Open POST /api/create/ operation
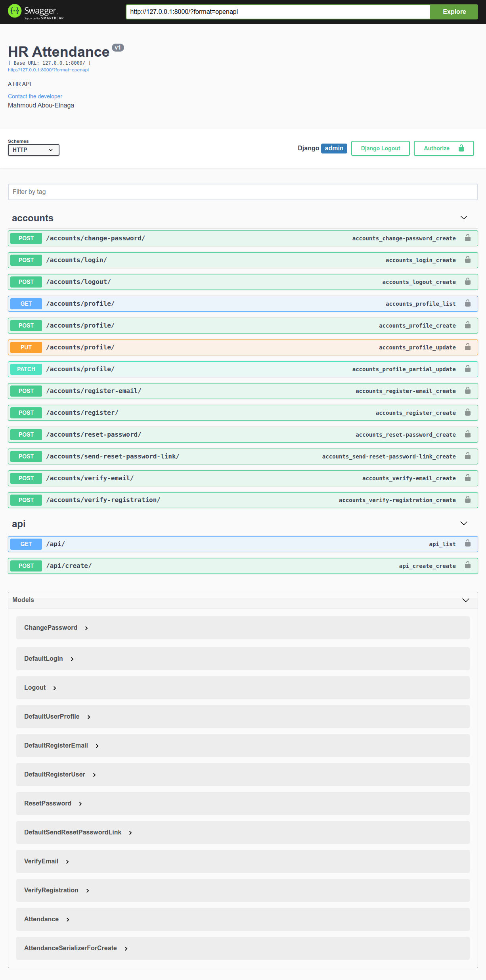 [243, 566]
